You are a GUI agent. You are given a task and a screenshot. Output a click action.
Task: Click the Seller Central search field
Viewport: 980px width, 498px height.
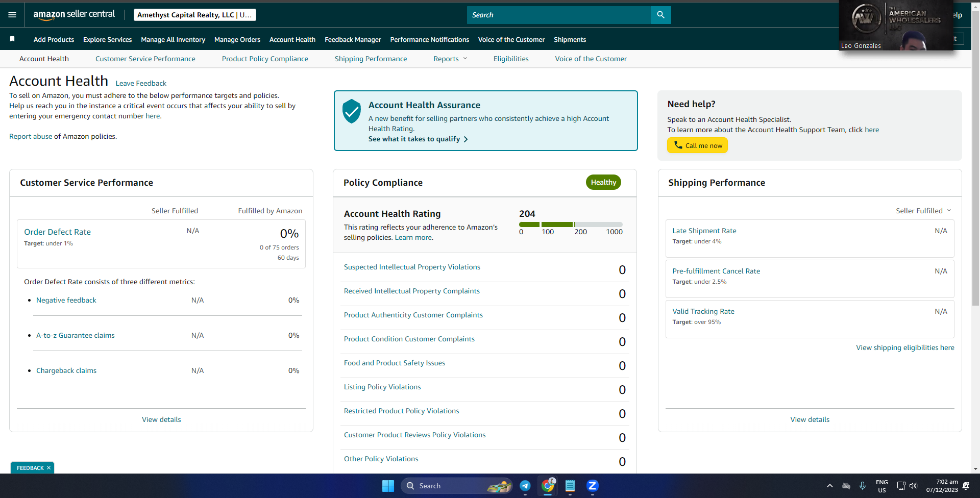click(559, 15)
